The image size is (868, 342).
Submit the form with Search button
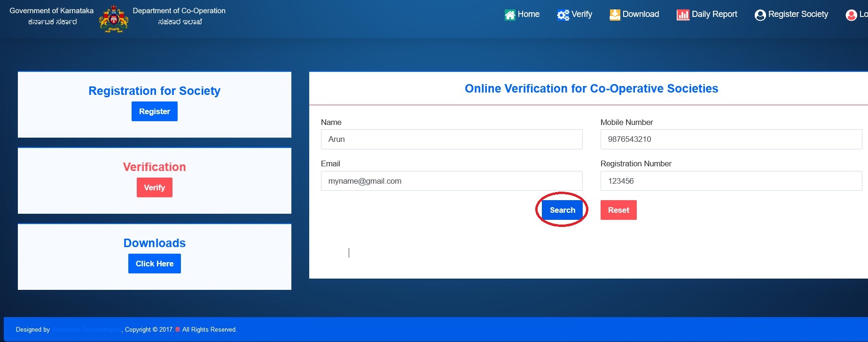(562, 210)
